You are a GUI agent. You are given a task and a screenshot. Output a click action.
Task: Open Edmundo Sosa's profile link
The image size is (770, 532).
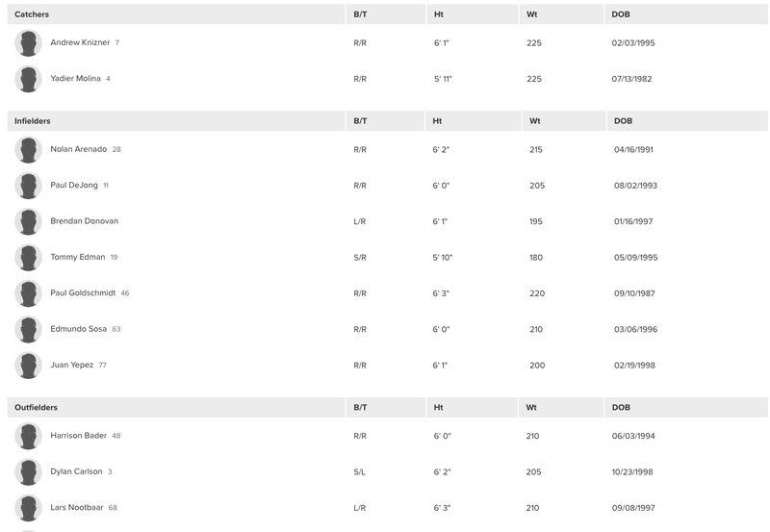coord(79,329)
